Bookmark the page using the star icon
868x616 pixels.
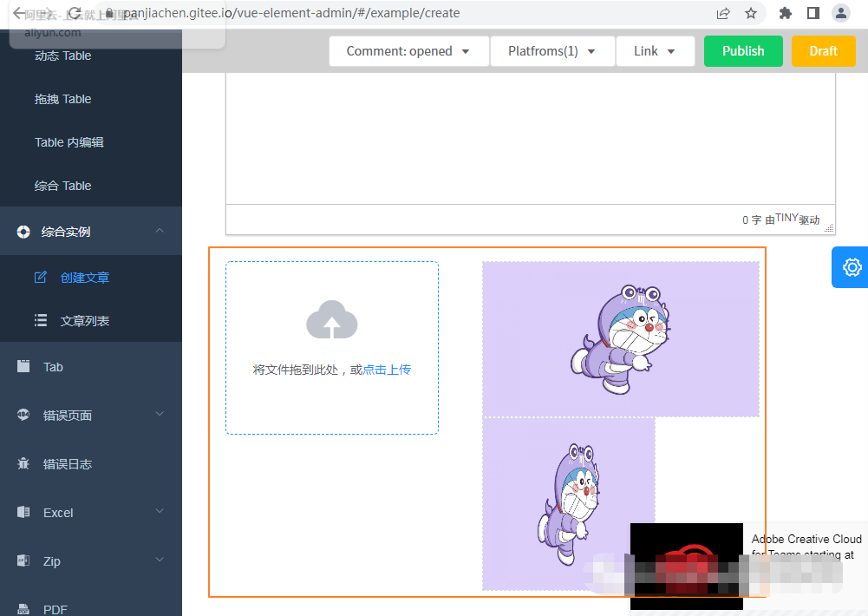tap(751, 13)
